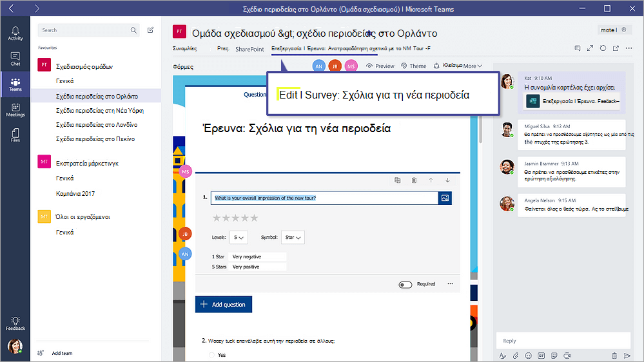Open the Teams section
644x362 pixels.
click(15, 84)
